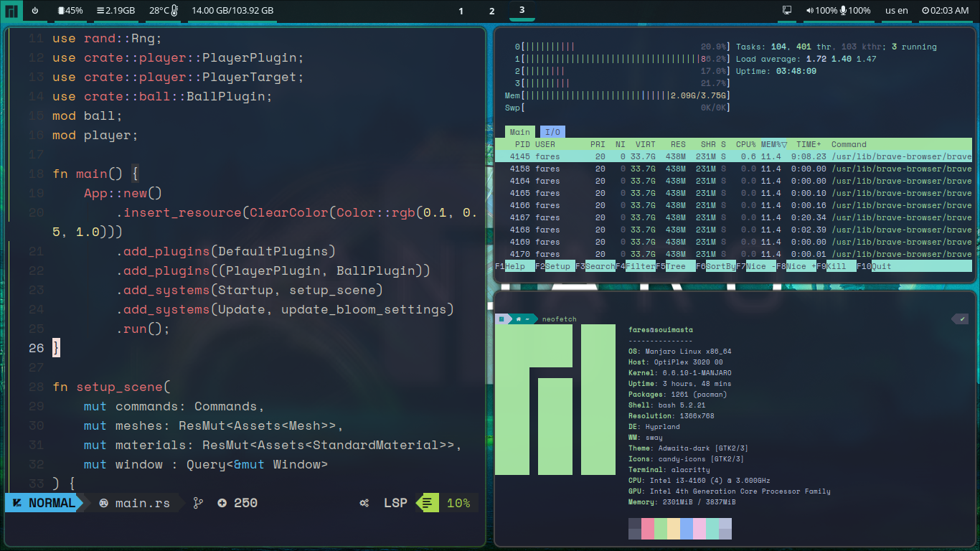Click 'fn setup_scene(' on line 28
Screen dimensions: 980x551
pyautogui.click(x=112, y=387)
